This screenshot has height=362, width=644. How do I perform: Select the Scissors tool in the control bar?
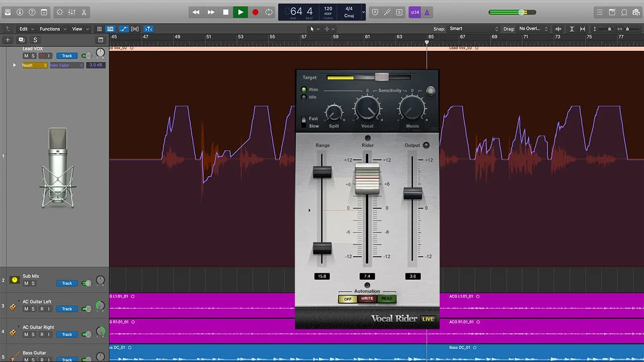84,12
